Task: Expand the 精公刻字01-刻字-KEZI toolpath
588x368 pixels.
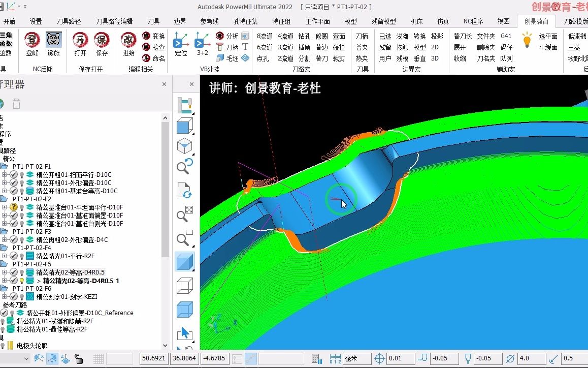Action: pyautogui.click(x=4, y=297)
